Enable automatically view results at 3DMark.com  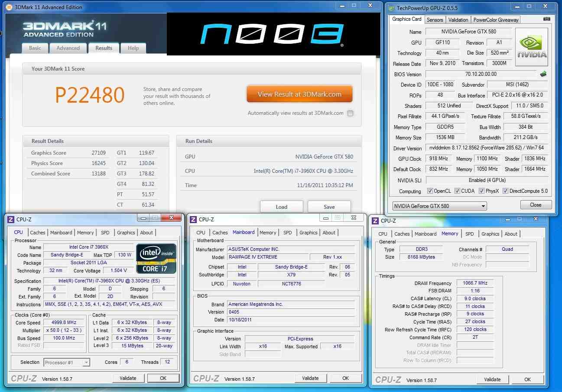coord(350,113)
